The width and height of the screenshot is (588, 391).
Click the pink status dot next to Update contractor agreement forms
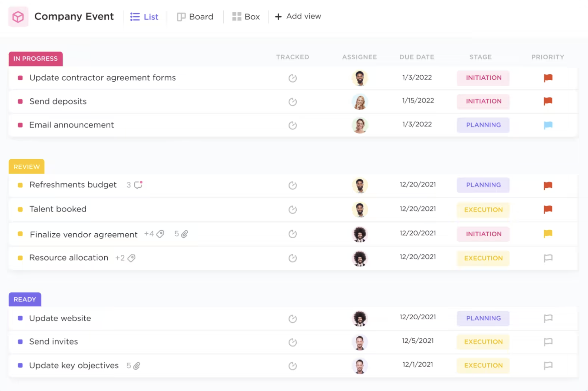coord(20,78)
